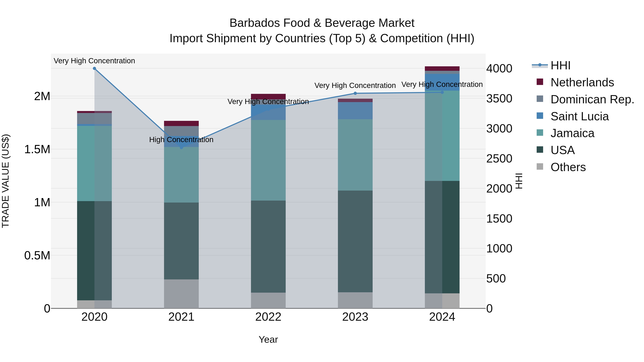644x362 pixels.
Task: Click the Others segment of the 2024 bar
Action: point(442,301)
